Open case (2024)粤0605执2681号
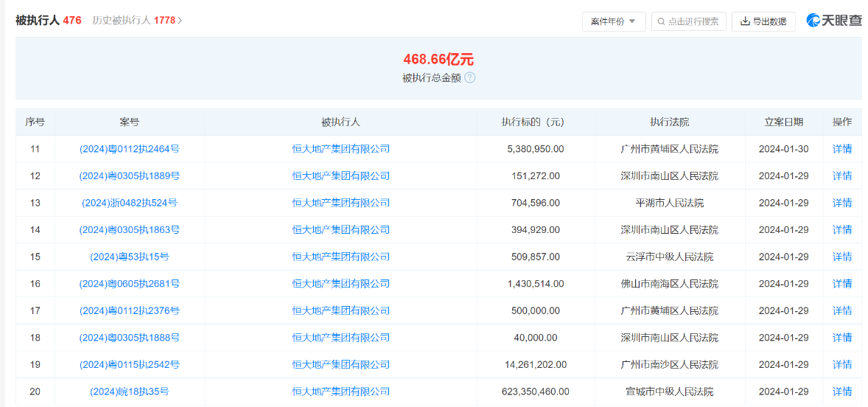868x407 pixels. coord(129,284)
